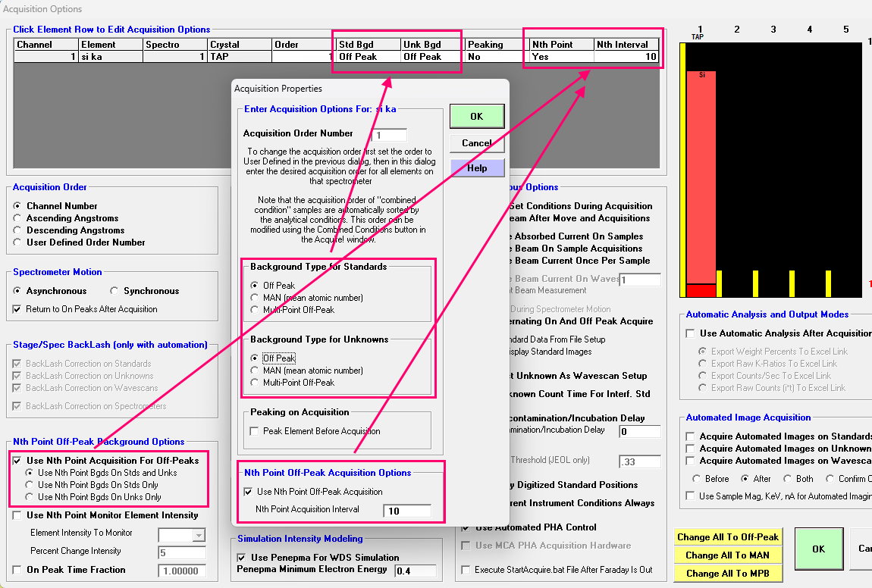872x588 pixels.
Task: Click the green OK button in Acquisition Properties
Action: coord(476,117)
